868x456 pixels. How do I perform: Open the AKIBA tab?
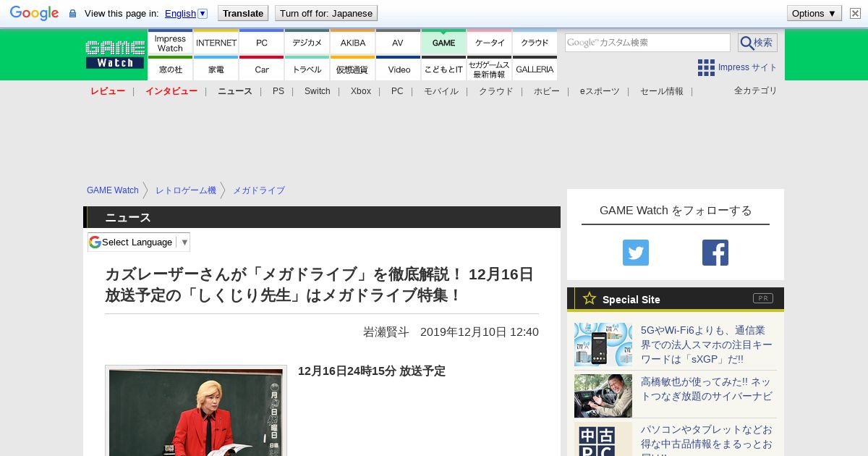353,43
